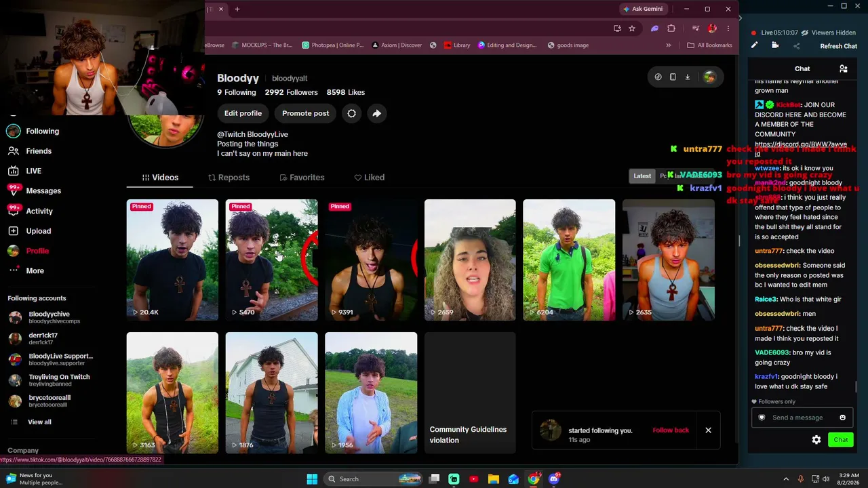Open the YouTube taskbar icon
This screenshot has height=488, width=868.
[x=473, y=479]
